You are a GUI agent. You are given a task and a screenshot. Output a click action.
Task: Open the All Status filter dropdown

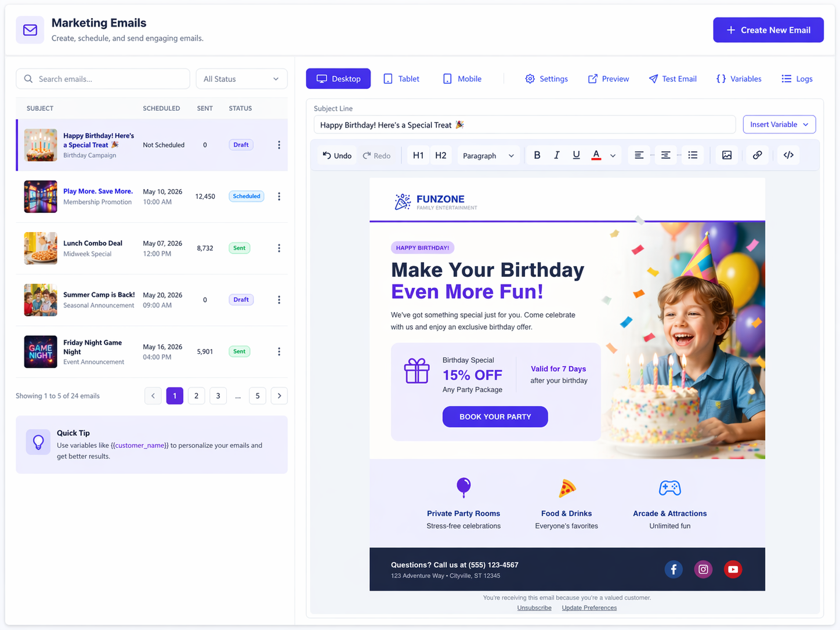click(241, 78)
